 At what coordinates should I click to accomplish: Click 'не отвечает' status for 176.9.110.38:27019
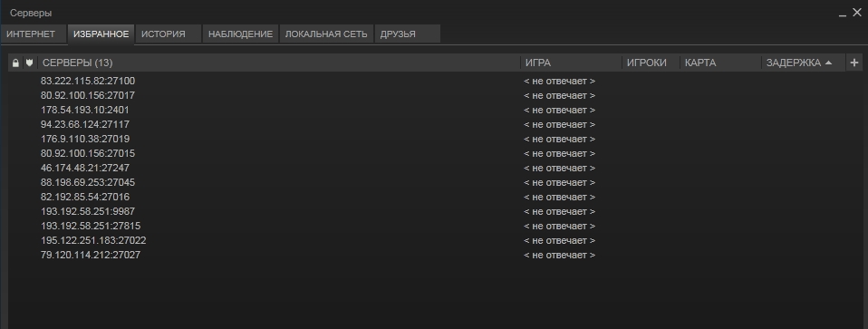[x=560, y=139]
